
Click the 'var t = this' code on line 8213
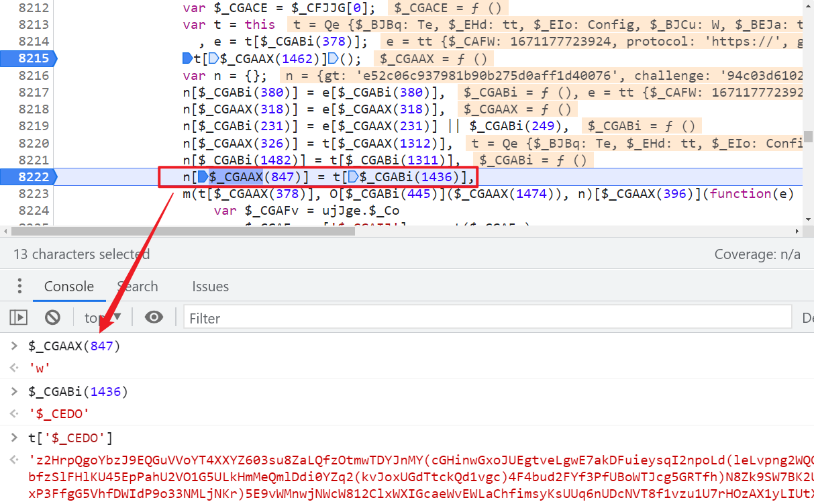point(229,25)
